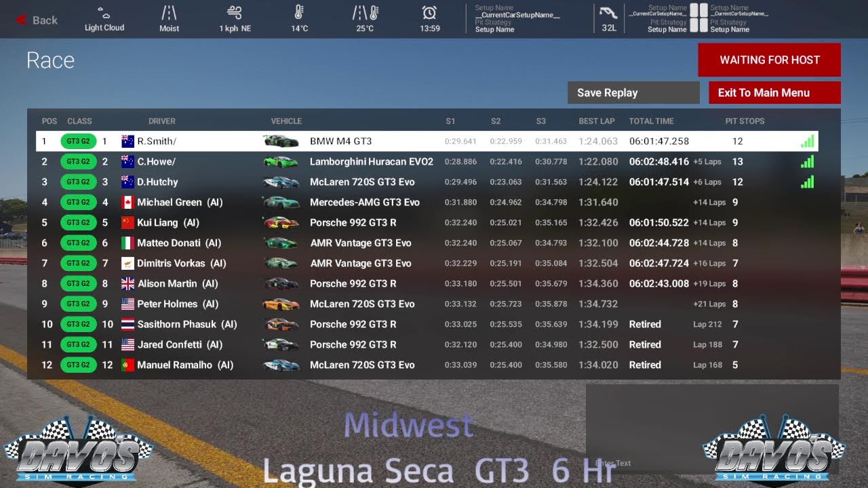Viewport: 868px width, 488px height.
Task: Click Portuguese flag next to Manuel Ramalho
Action: pos(127,365)
